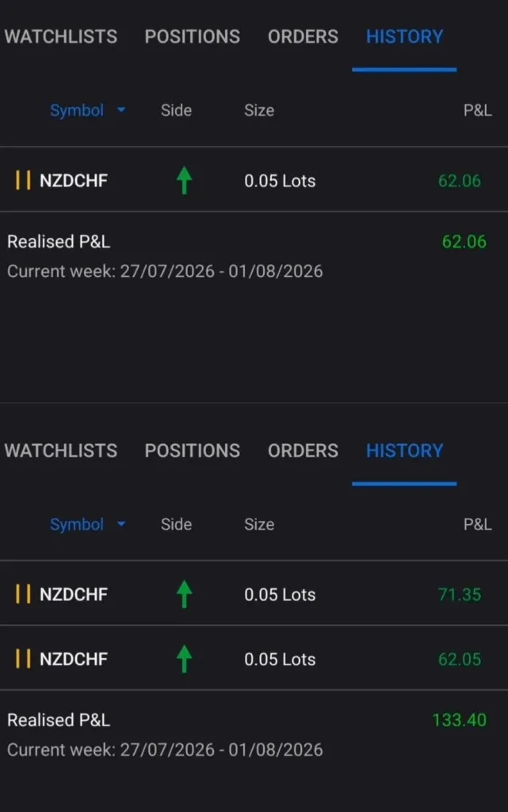Go to the ORDERS tab in the lower panel

click(304, 450)
